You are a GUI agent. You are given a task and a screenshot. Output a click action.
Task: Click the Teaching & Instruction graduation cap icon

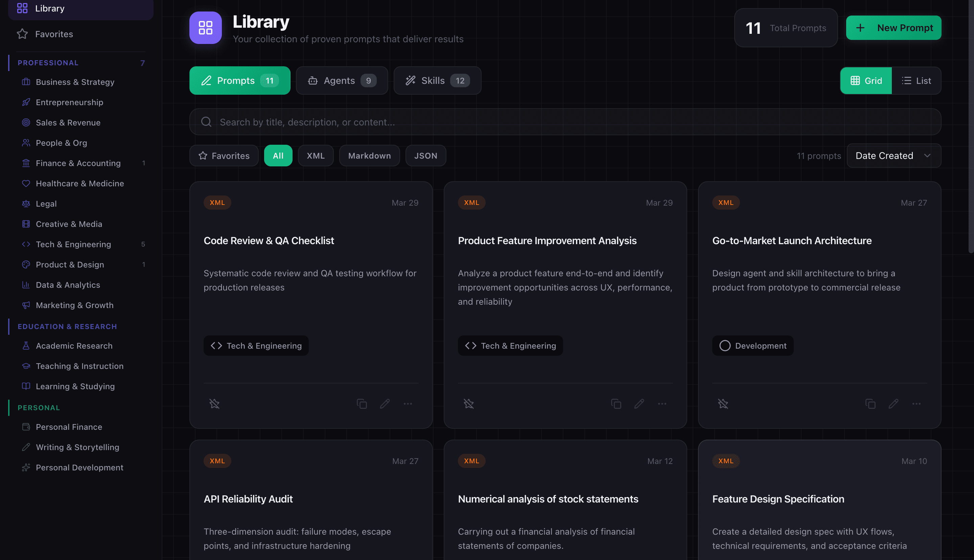coord(26,366)
